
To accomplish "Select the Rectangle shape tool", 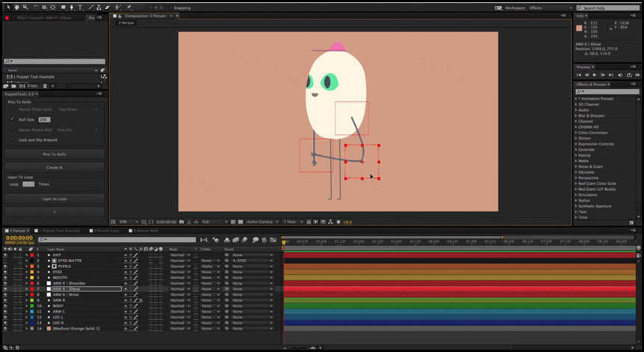I will [x=63, y=7].
